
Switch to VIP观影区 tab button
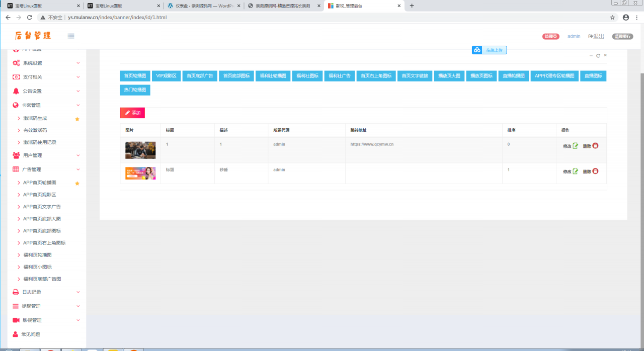click(x=166, y=76)
